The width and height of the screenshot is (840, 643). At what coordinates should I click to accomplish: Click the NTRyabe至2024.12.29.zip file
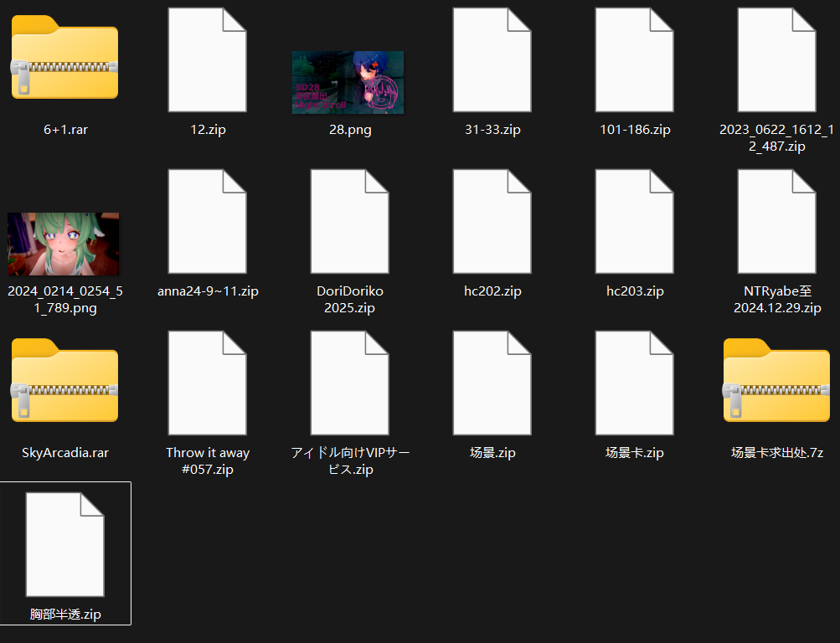(x=777, y=221)
